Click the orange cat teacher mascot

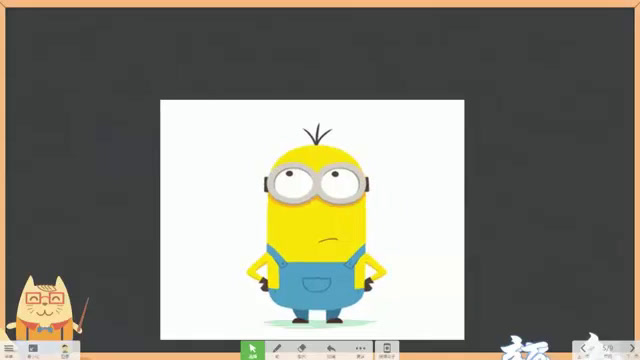45,308
